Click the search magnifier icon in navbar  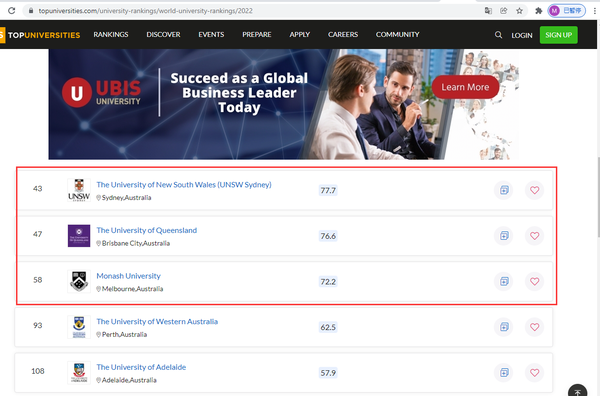[x=498, y=35]
